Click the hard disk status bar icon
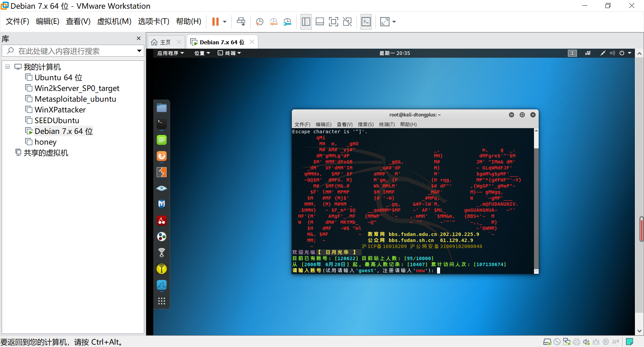The width and height of the screenshot is (644, 347). point(547,342)
